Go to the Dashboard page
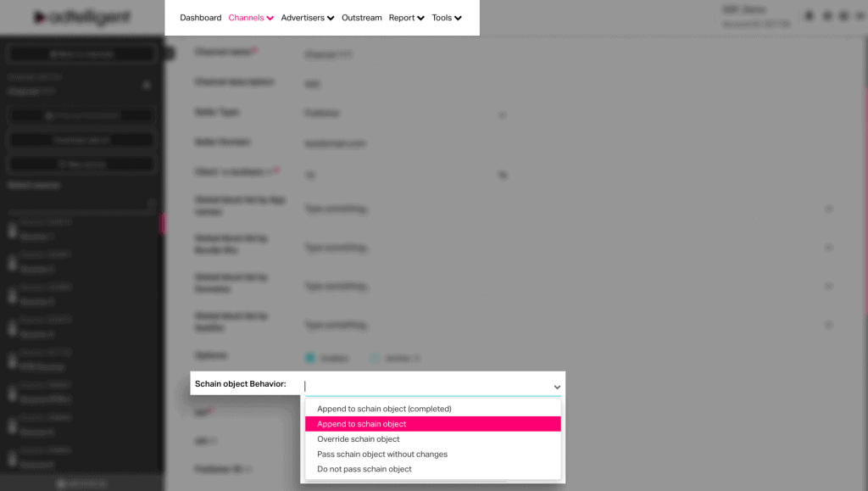Image resolution: width=868 pixels, height=491 pixels. pyautogui.click(x=200, y=18)
